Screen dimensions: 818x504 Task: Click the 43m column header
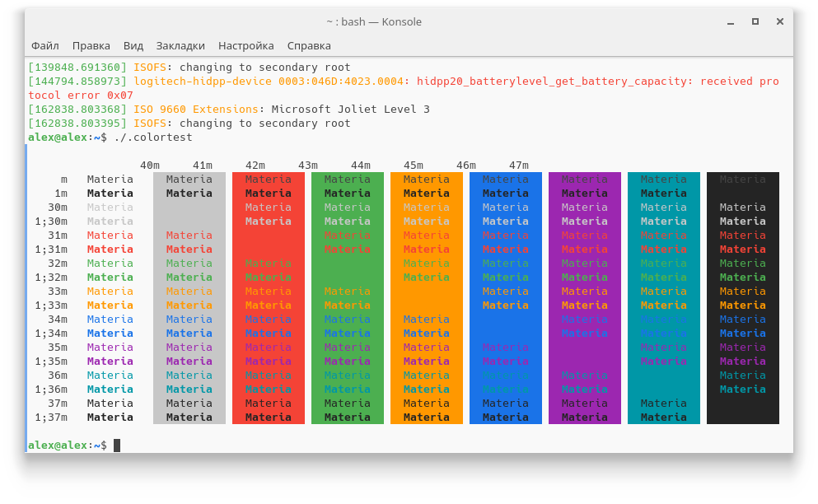(308, 166)
